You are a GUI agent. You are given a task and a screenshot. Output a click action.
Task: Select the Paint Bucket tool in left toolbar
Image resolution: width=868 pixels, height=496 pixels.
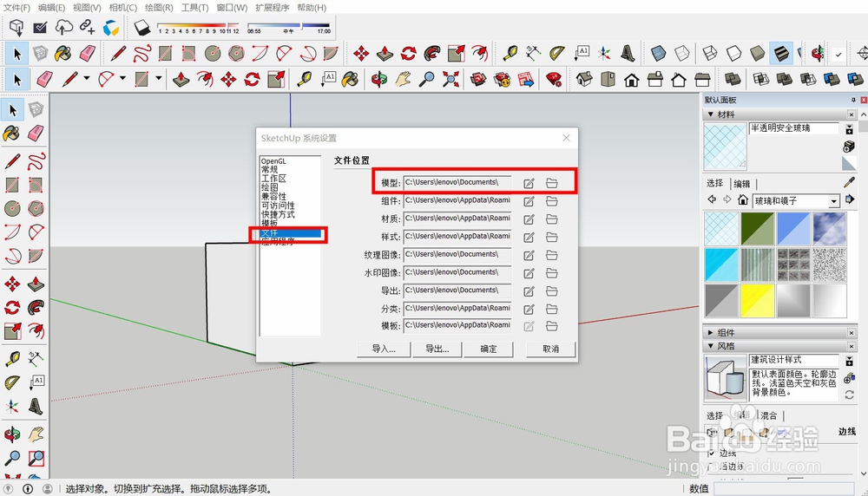click(11, 134)
